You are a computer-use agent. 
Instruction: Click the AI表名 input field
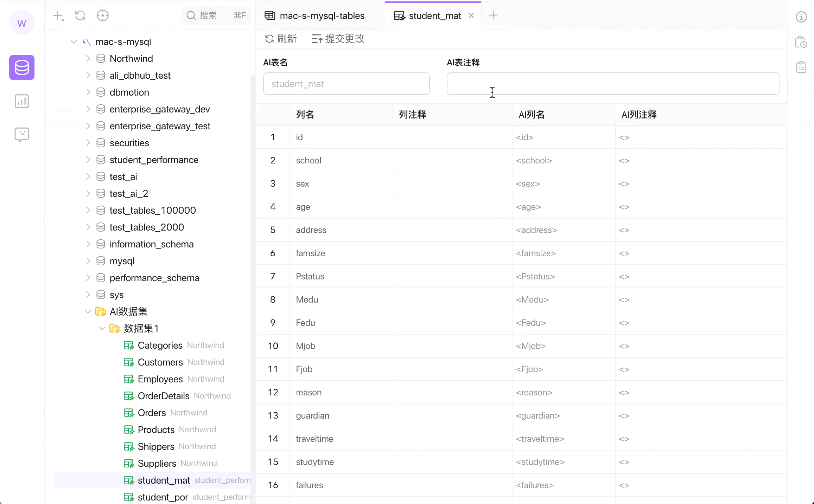click(x=346, y=84)
